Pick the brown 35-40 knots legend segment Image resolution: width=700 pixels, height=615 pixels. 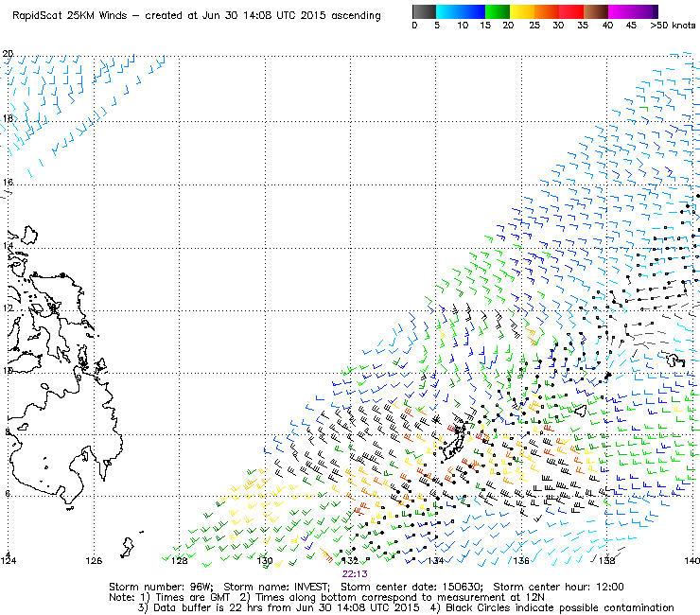[x=596, y=11]
